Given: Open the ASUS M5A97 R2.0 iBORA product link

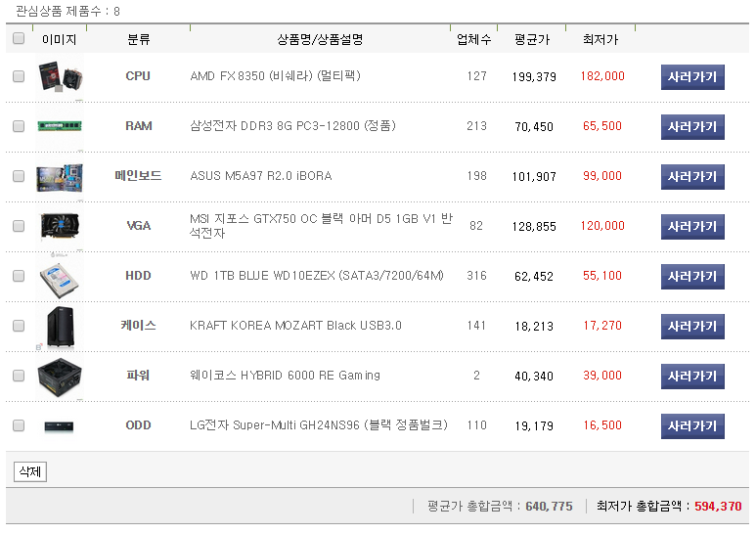Looking at the screenshot, I should coord(260,176).
